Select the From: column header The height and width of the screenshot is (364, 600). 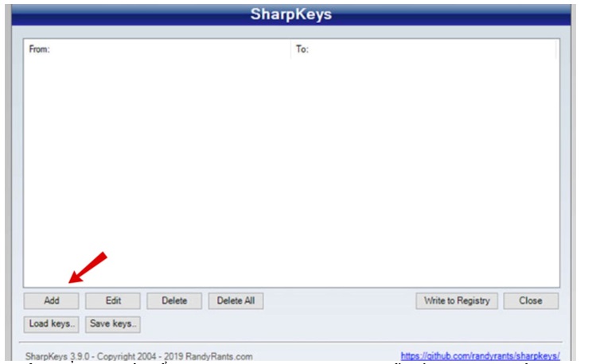tap(157, 49)
